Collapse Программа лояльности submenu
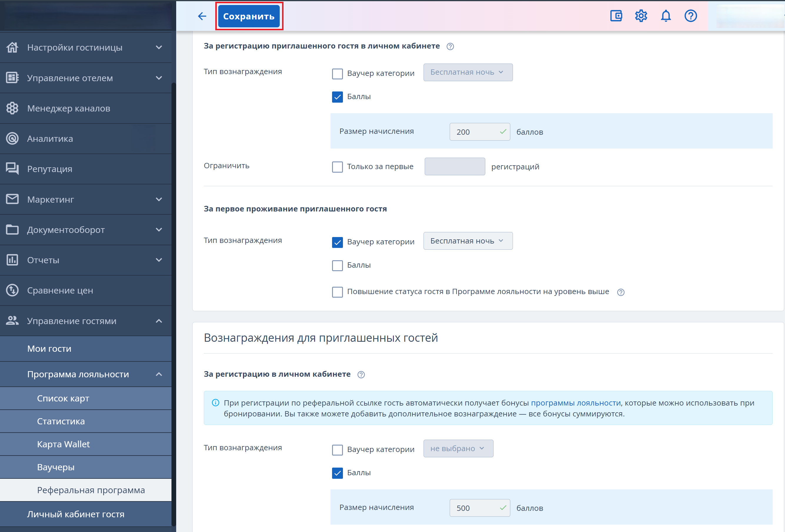The image size is (785, 532). click(x=159, y=374)
